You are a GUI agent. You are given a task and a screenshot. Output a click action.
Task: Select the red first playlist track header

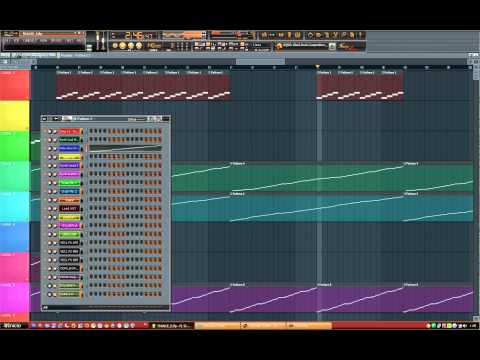[x=15, y=85]
